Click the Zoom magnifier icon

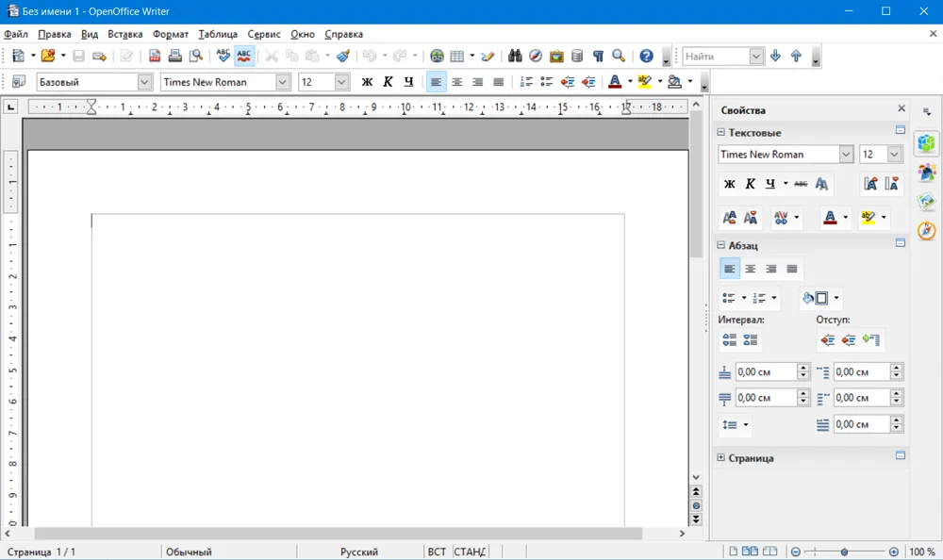coord(619,56)
